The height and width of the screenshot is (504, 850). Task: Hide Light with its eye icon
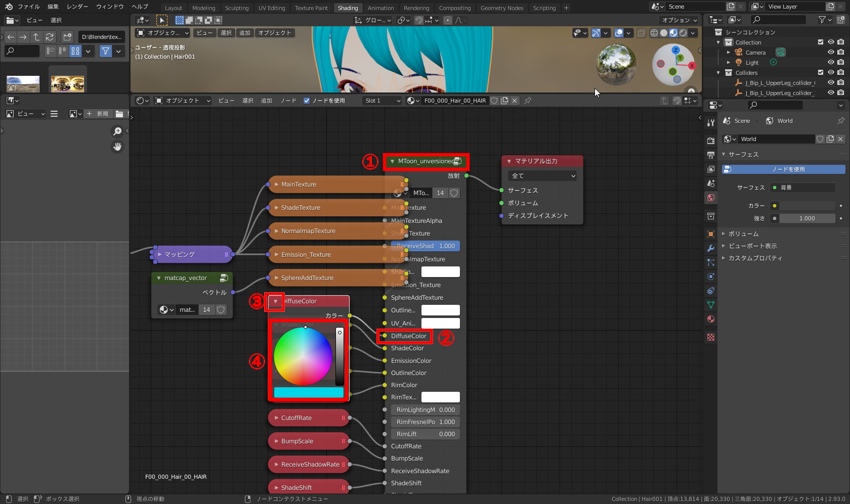[831, 63]
